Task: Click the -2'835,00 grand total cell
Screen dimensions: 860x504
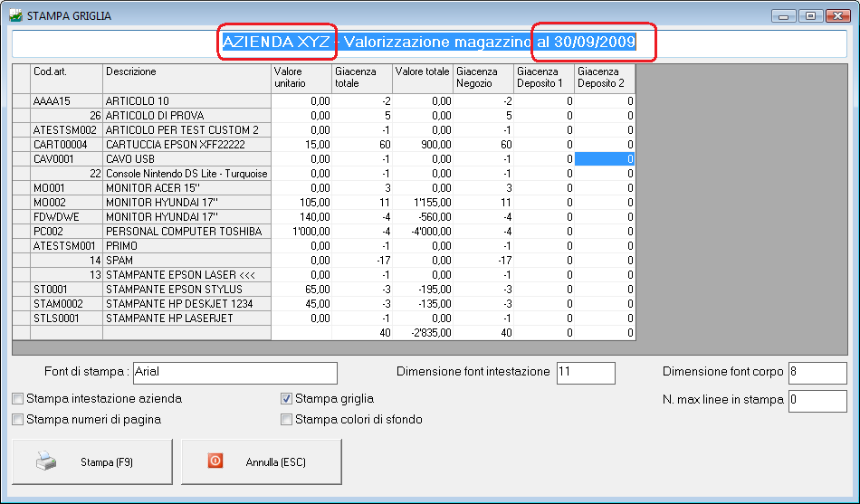Action: [423, 333]
